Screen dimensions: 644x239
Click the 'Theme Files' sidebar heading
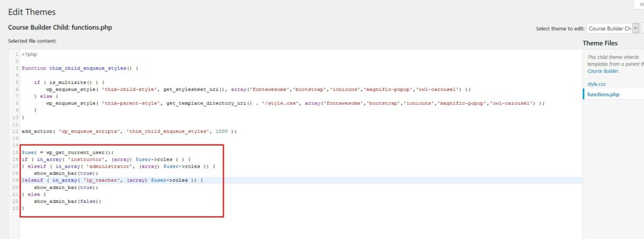click(600, 43)
